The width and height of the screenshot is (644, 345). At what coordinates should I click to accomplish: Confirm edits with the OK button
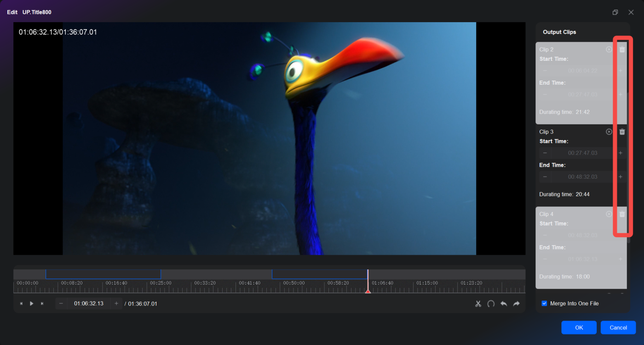click(579, 327)
